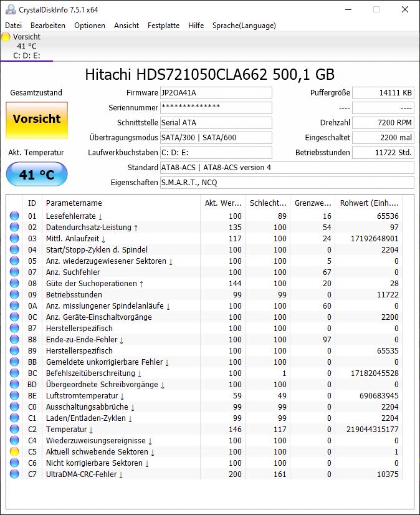Click the status icon for 0C Geräte-Einschaltvorgänge
The image size is (420, 515).
click(x=14, y=317)
